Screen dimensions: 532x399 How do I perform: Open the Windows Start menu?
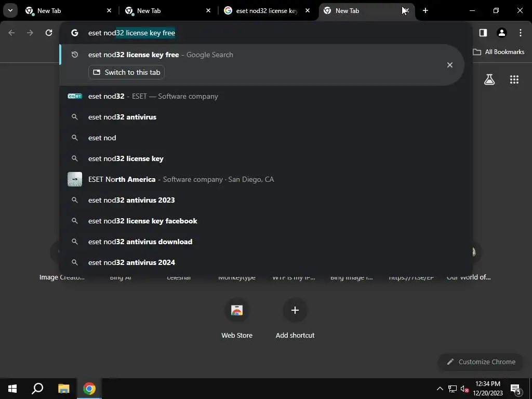(12, 389)
